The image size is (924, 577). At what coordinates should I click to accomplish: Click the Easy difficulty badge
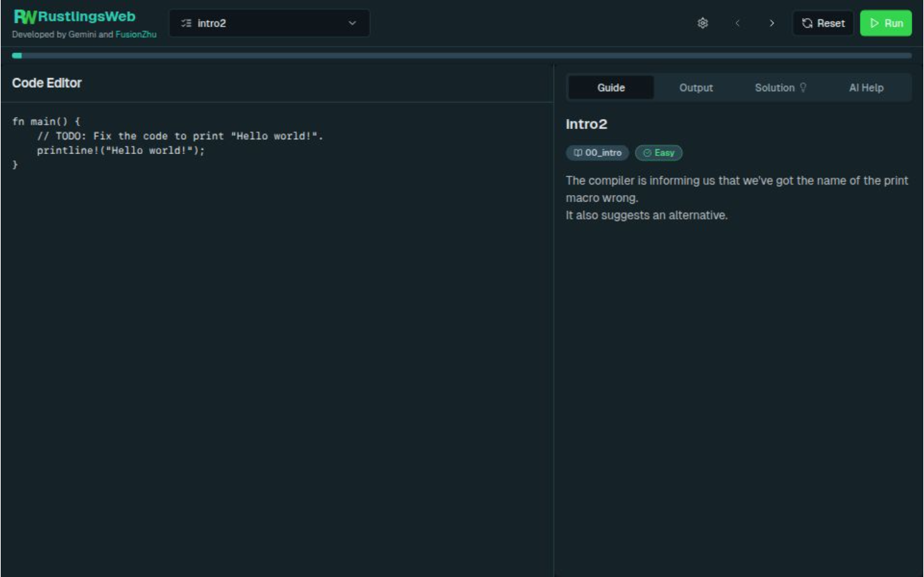[x=659, y=153]
